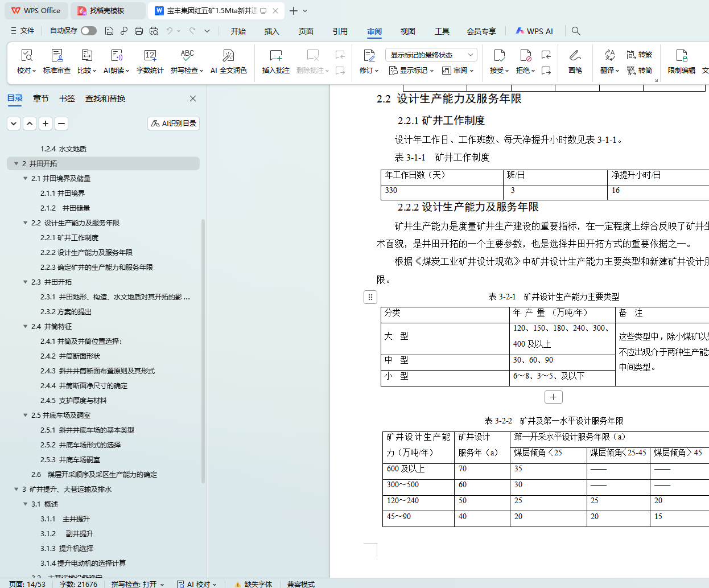Select the ink pen (画笔) tool

tap(575, 56)
